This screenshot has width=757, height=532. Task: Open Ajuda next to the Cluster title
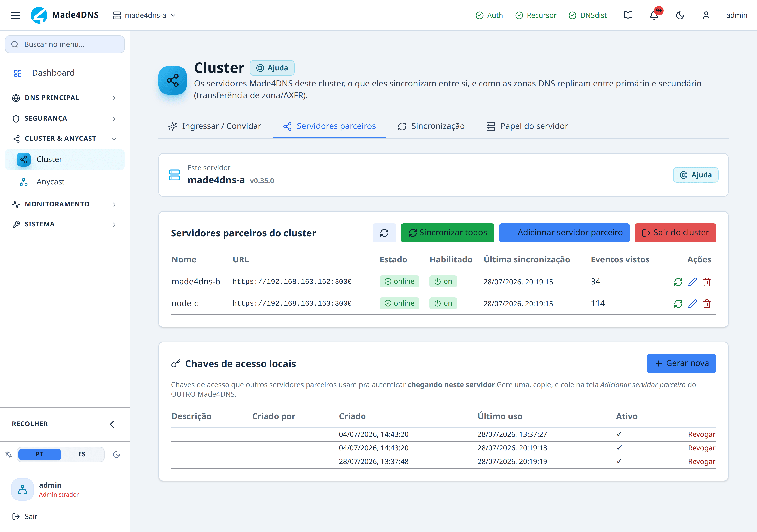coord(272,68)
